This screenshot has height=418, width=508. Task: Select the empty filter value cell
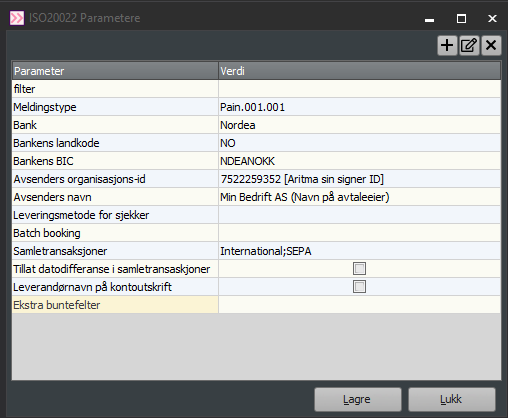tap(360, 89)
